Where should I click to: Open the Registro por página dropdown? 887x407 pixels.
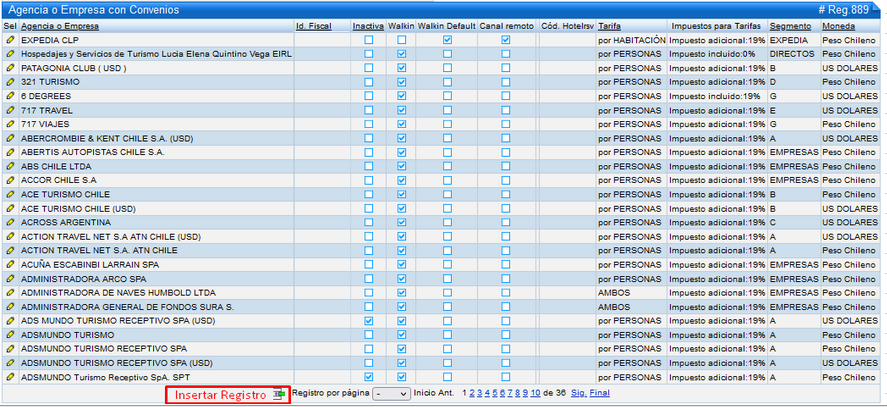(391, 393)
